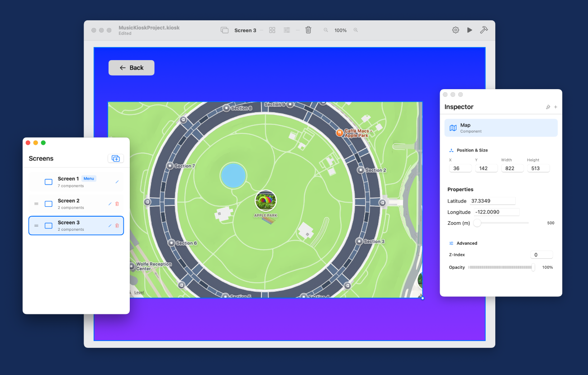Zoom in the canvas
The width and height of the screenshot is (588, 375).
point(356,30)
